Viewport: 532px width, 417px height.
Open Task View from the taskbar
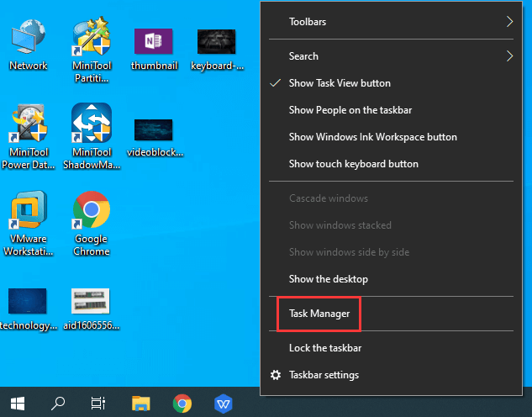[x=98, y=404]
